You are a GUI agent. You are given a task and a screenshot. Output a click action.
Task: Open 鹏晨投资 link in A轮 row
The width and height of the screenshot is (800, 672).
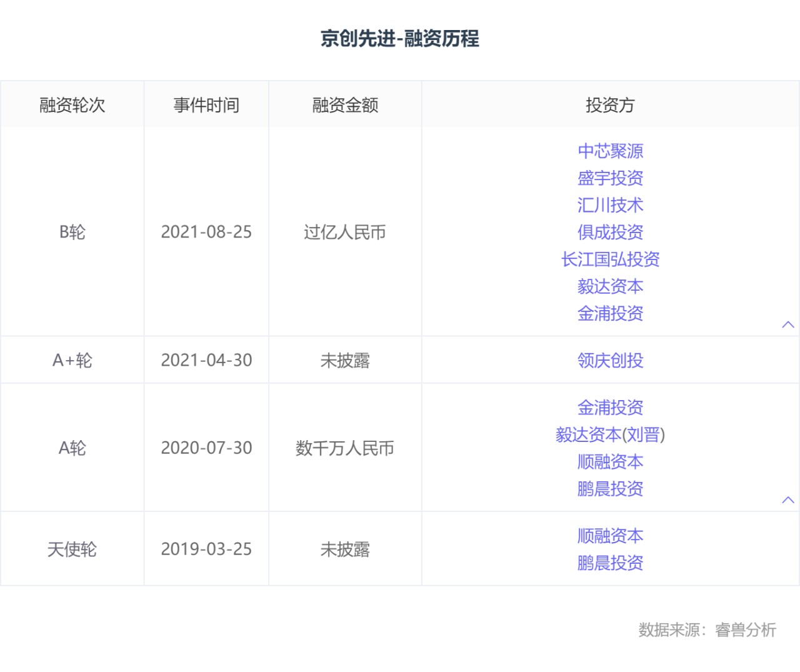point(610,489)
